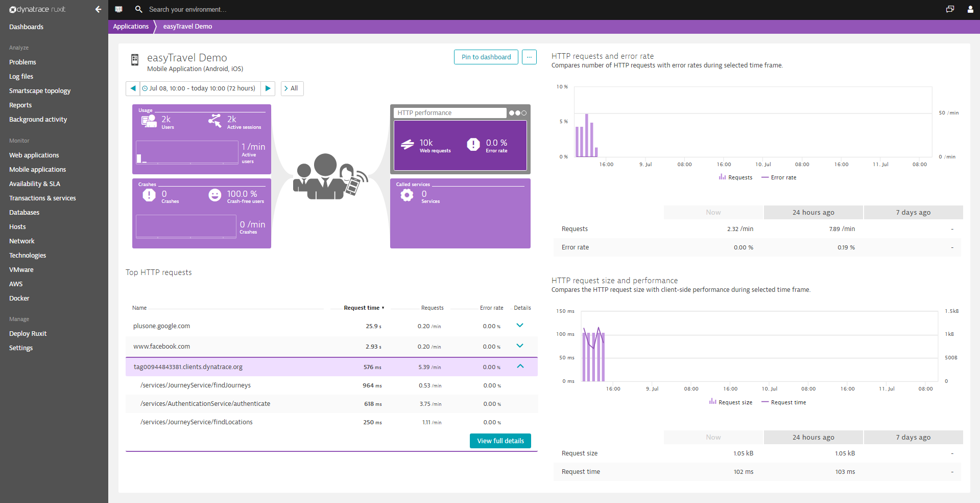This screenshot has width=980, height=503.
Task: Expand plusone.google.com row details
Action: tap(520, 325)
